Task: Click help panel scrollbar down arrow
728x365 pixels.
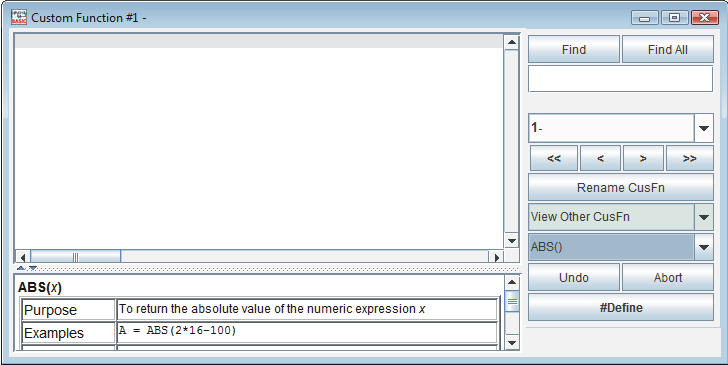Action: [x=512, y=343]
